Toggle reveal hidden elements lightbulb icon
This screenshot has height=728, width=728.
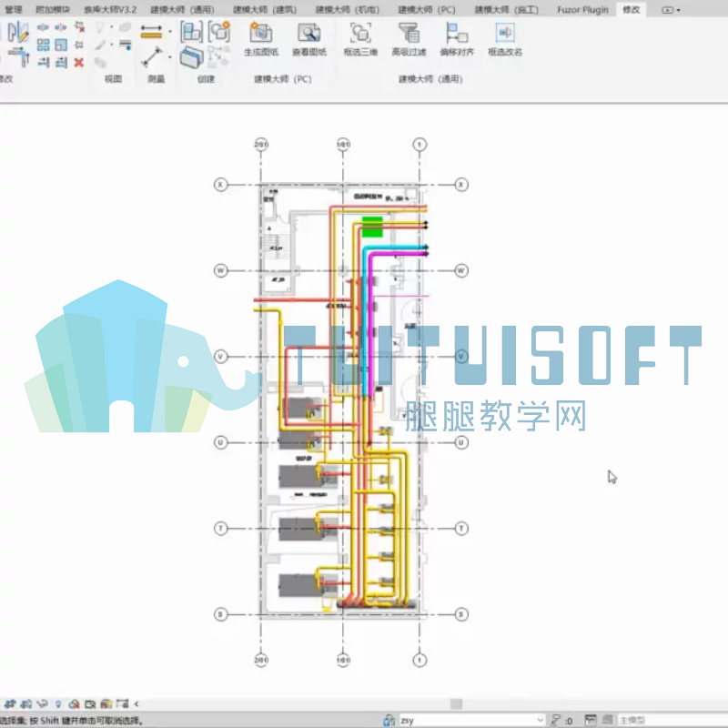pyautogui.click(x=58, y=703)
